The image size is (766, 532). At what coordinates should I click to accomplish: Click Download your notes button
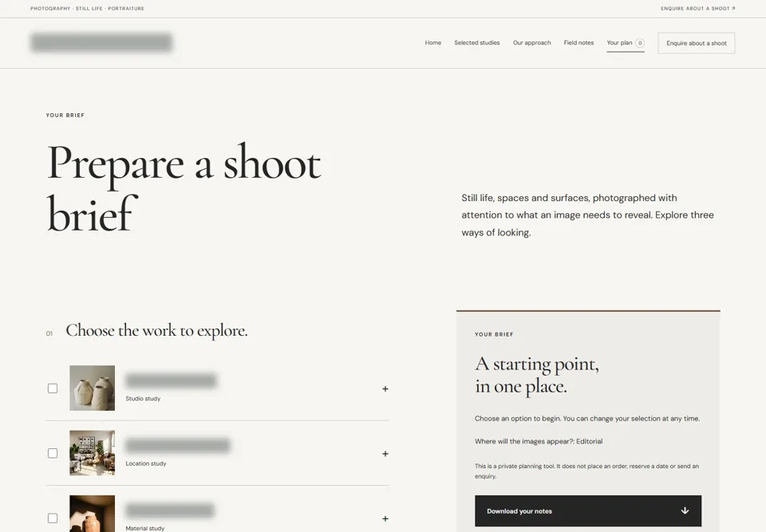[x=588, y=511]
